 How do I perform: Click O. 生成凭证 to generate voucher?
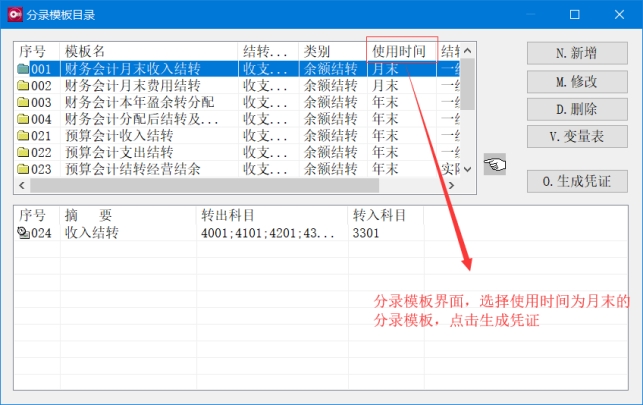(577, 181)
